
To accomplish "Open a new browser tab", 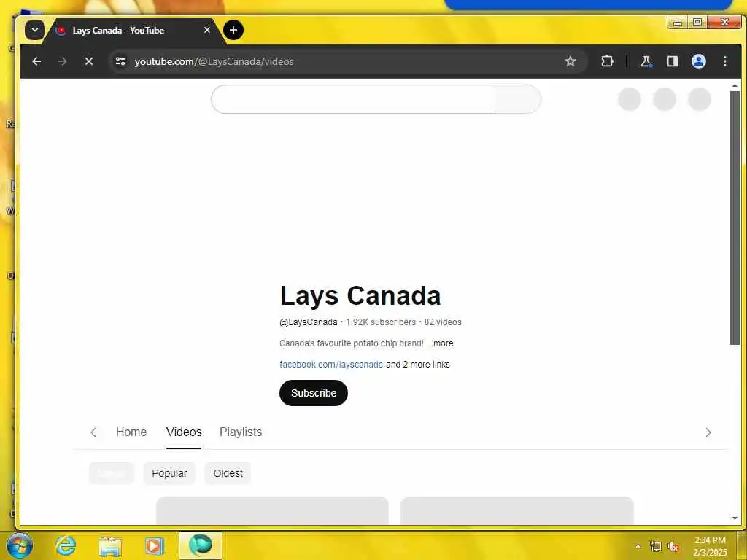I will [x=233, y=30].
